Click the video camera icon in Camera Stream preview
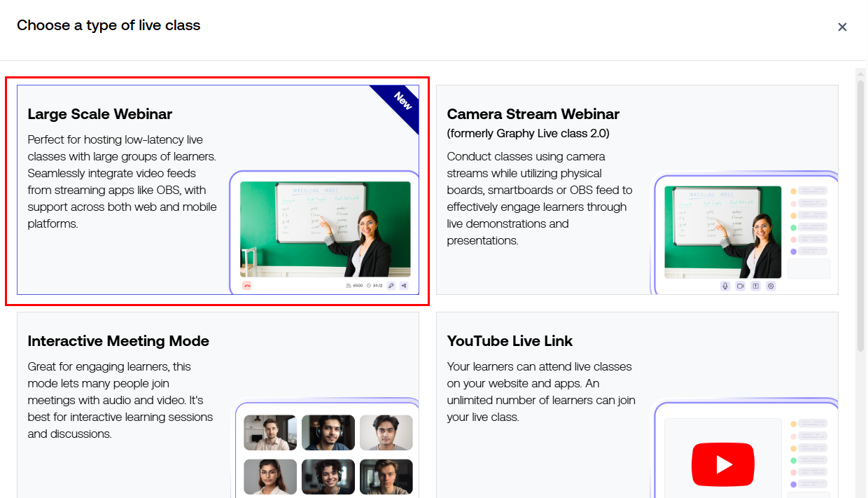868x498 pixels. click(x=740, y=286)
